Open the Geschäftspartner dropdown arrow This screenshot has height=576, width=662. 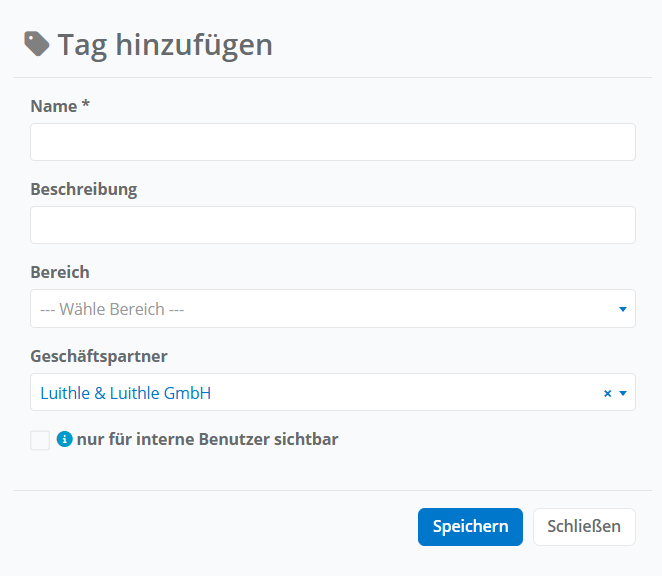[x=623, y=393]
